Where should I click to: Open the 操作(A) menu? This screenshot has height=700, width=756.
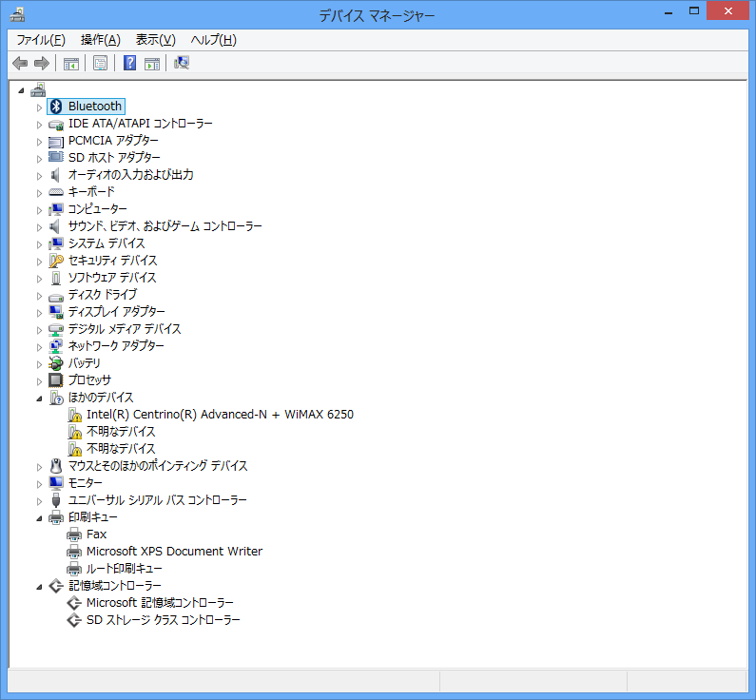(100, 40)
